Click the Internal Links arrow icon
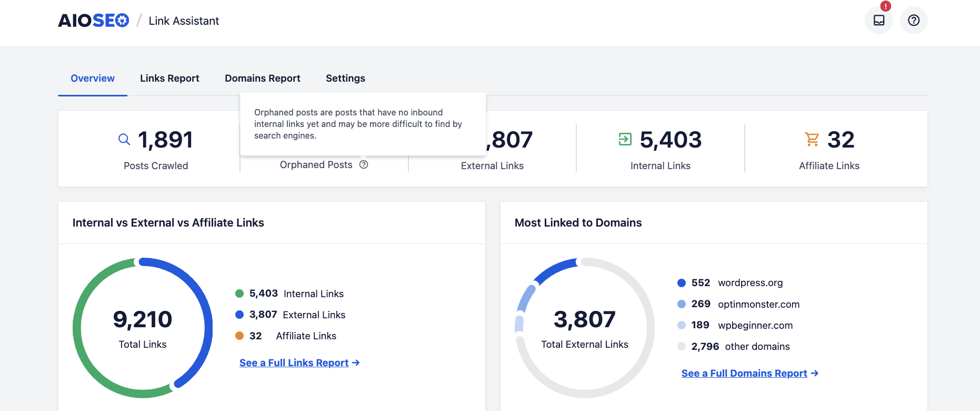 pyautogui.click(x=625, y=140)
